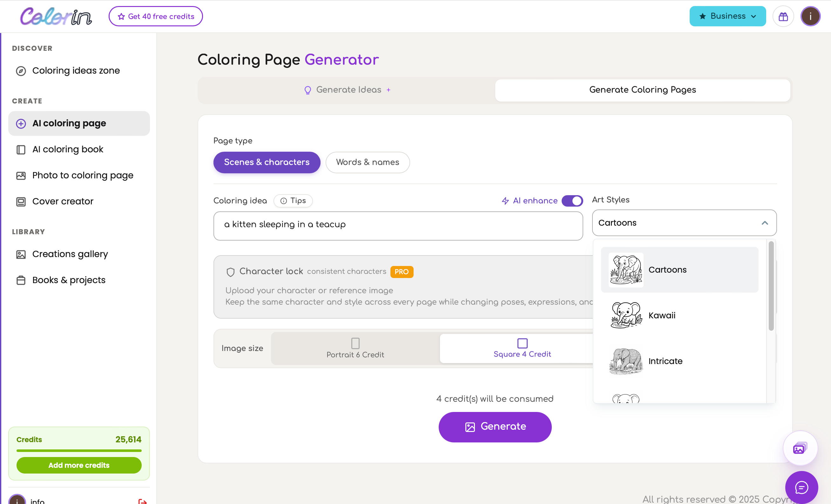Choose Portrait 6 Credit image size

(355, 348)
